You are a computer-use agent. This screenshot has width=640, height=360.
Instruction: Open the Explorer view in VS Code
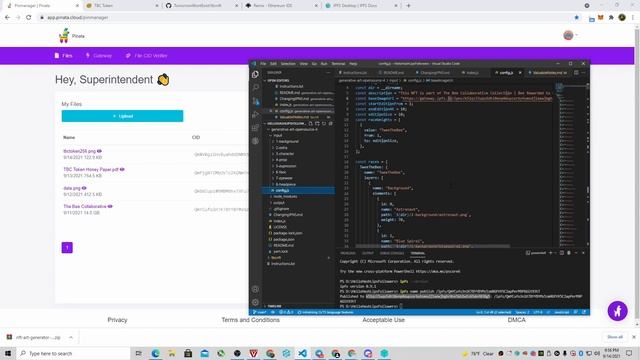256,74
